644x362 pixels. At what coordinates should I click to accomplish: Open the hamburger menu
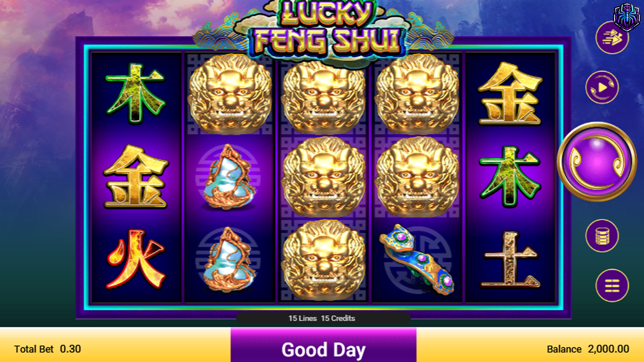(x=612, y=286)
